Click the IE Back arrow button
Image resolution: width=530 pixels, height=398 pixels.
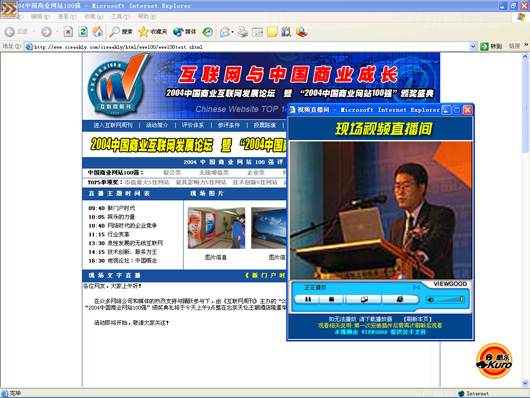(9, 32)
